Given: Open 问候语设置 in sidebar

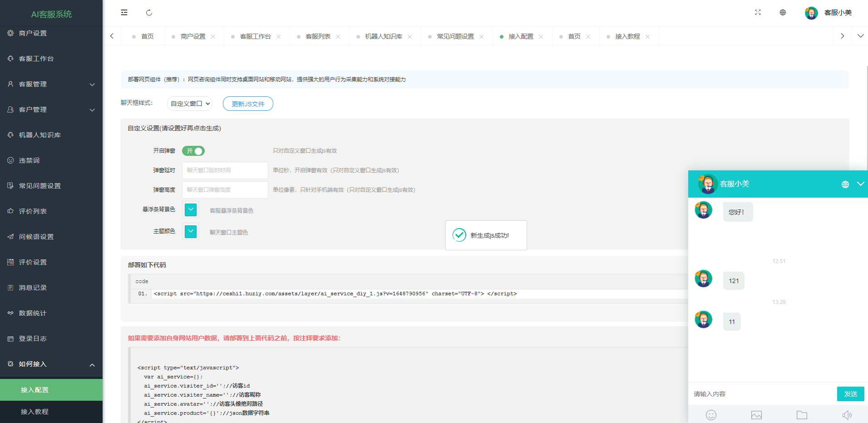Looking at the screenshot, I should click(x=51, y=237).
